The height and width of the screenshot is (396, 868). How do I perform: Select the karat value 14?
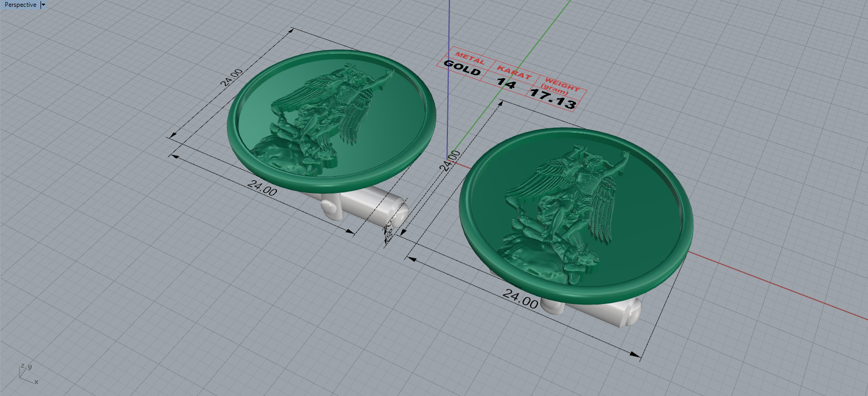(x=506, y=83)
